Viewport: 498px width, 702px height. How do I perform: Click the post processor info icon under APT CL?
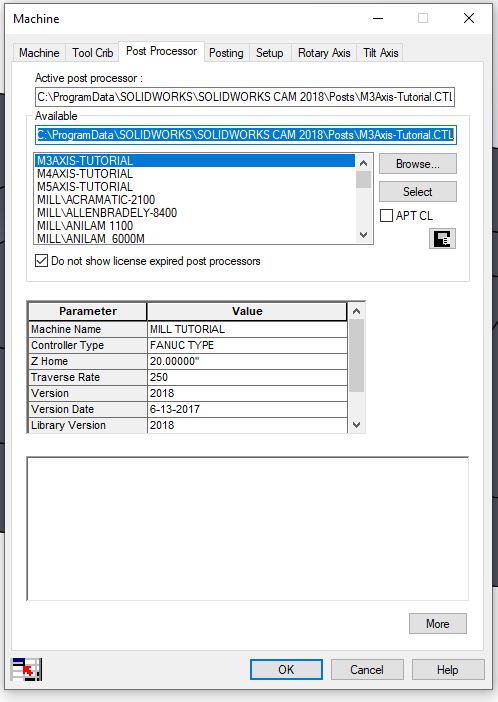pos(442,239)
